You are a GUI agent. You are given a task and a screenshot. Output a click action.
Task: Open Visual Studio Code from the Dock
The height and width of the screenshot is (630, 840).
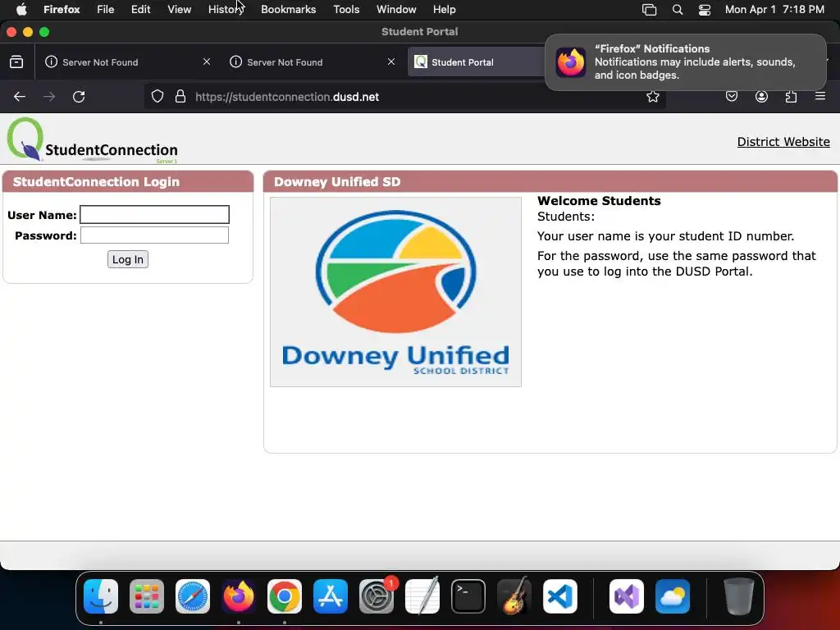pyautogui.click(x=559, y=596)
